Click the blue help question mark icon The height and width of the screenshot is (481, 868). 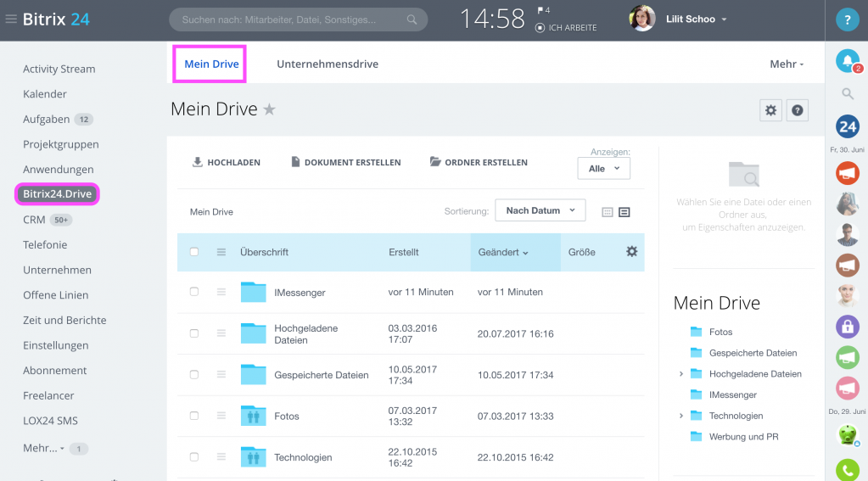[847, 20]
